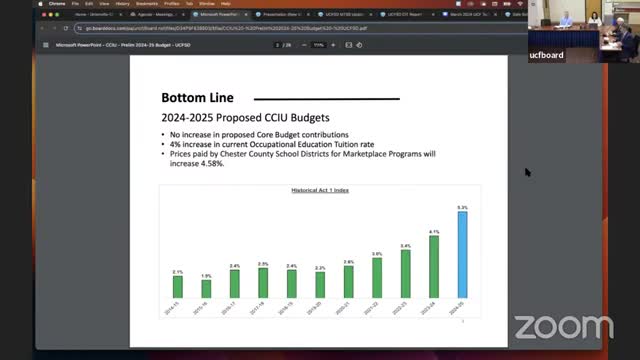This screenshot has height=360, width=640.
Task: Switch to the UCFSD MTSS Update tab
Action: pos(344,14)
